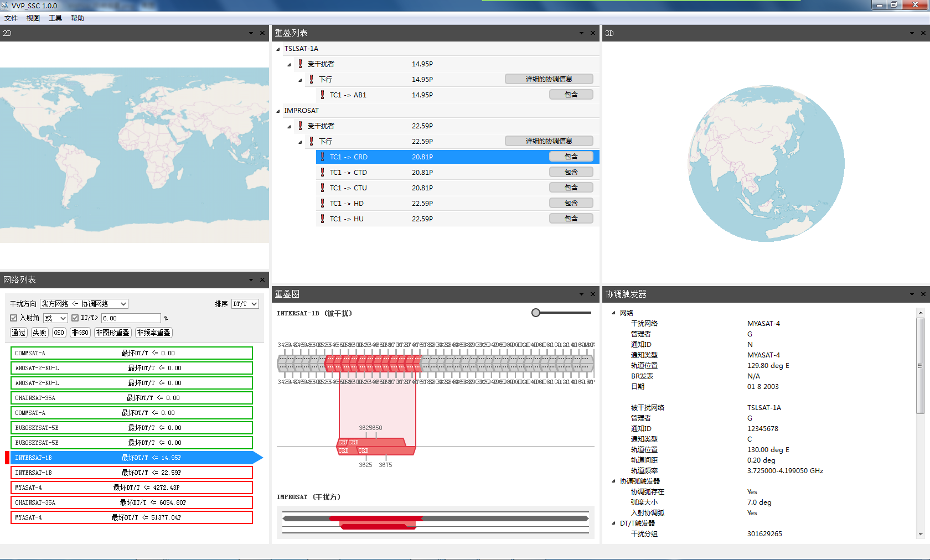The image size is (930, 560).
Task: Collapse the 网络 section in 协调触发器
Action: pyautogui.click(x=613, y=313)
